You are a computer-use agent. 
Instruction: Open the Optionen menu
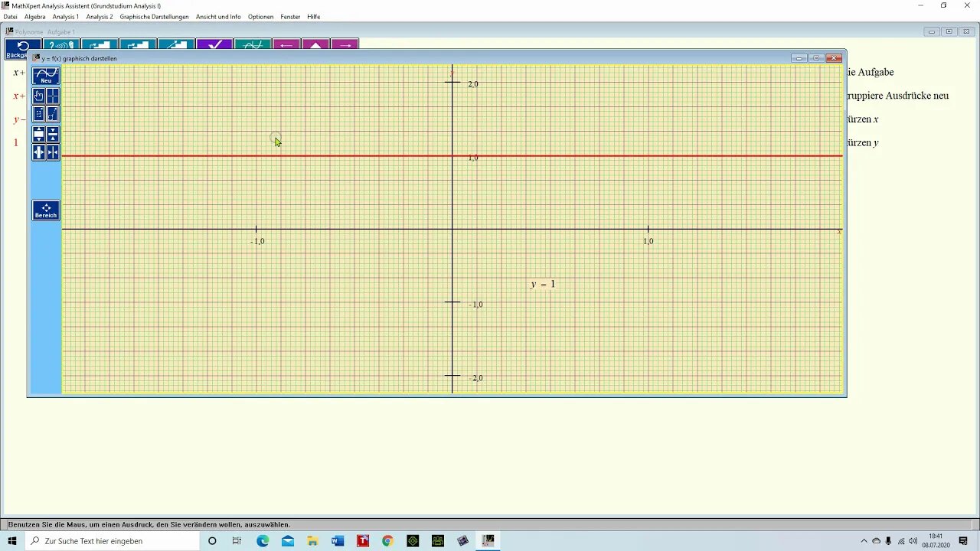click(260, 17)
